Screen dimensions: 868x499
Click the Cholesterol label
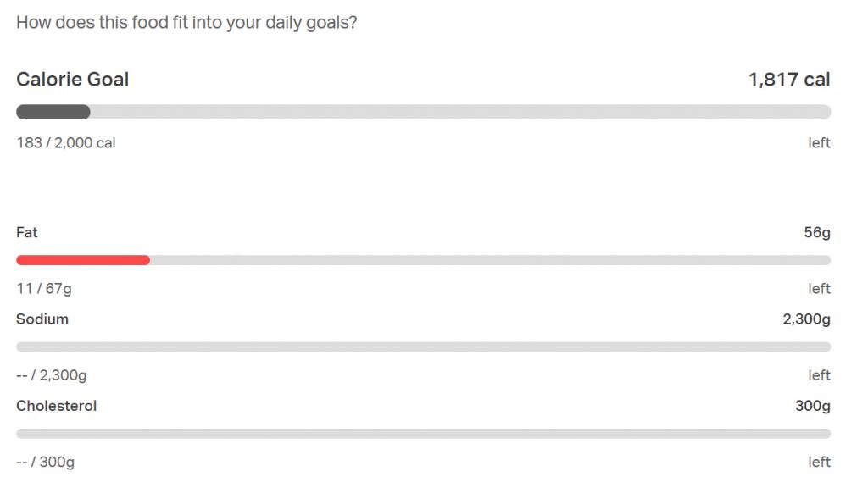pos(57,406)
